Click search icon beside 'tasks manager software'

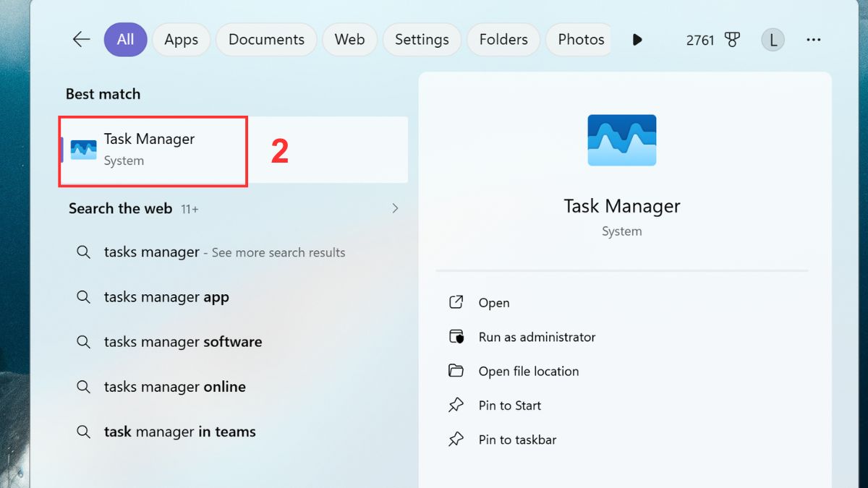tap(84, 342)
